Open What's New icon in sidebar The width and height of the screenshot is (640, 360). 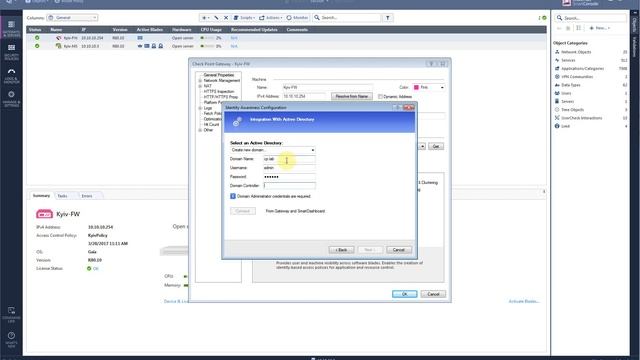11,339
